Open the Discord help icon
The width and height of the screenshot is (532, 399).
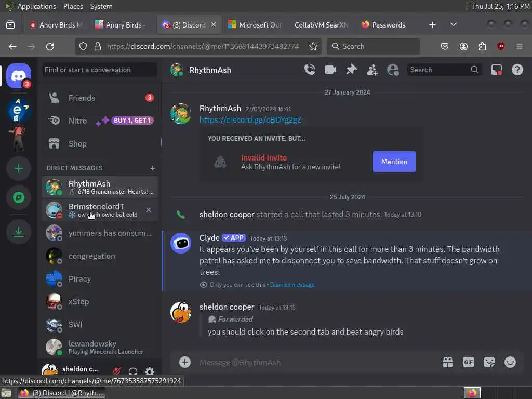pyautogui.click(x=517, y=70)
